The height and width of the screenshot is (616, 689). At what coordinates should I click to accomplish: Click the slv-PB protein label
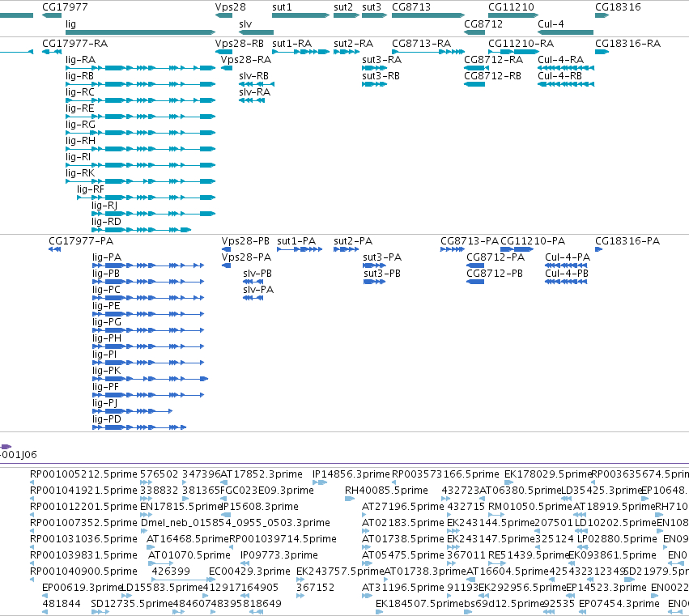(257, 274)
